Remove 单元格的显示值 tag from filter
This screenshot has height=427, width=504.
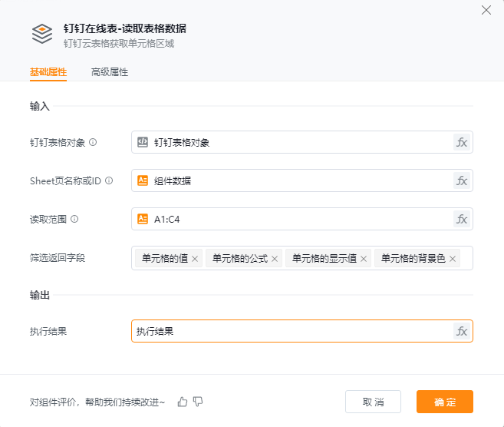tap(364, 259)
